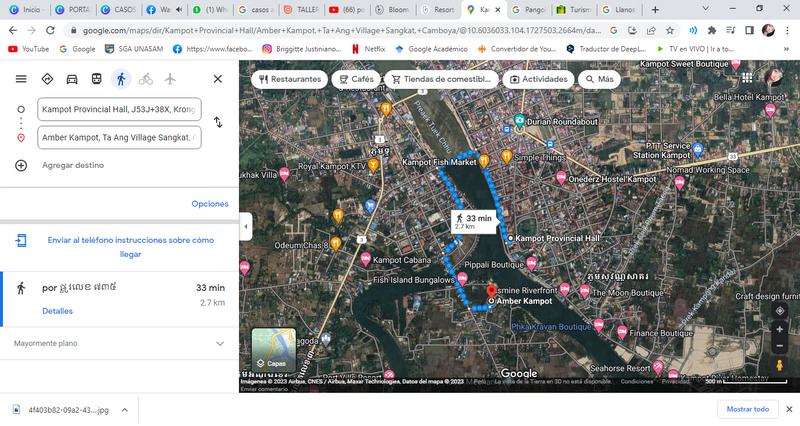The image size is (800, 426).
Task: Switch to driving directions
Action: pos(72,79)
